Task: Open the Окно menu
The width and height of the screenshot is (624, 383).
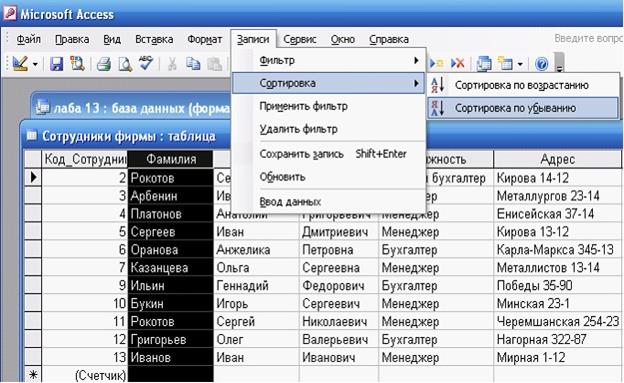Action: (343, 39)
